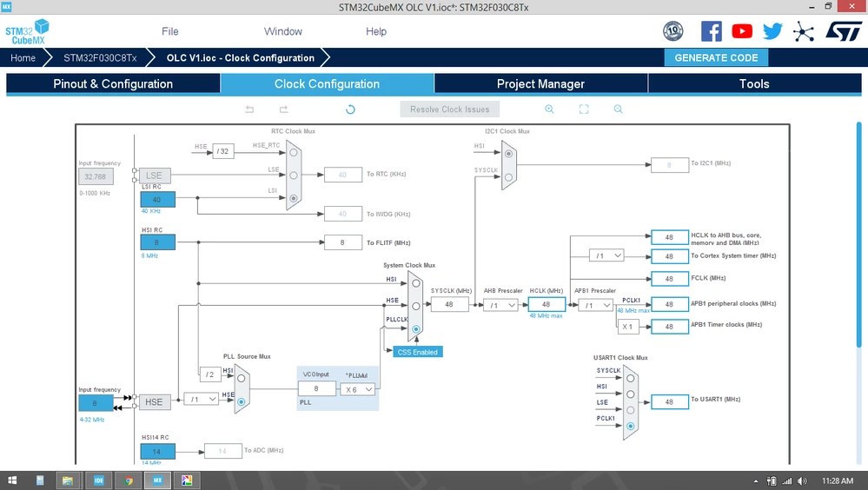
Task: Zoom in on the clock diagram
Action: coord(549,109)
